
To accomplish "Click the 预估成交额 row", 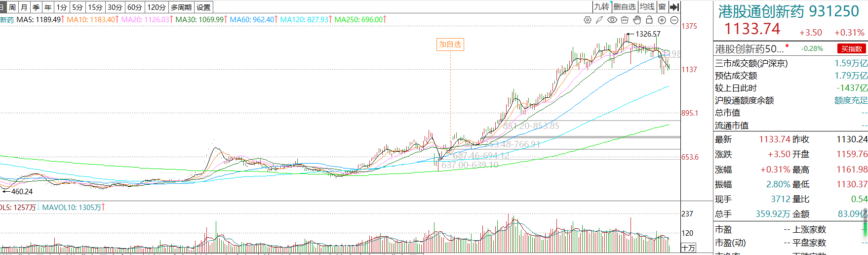I will (790, 76).
